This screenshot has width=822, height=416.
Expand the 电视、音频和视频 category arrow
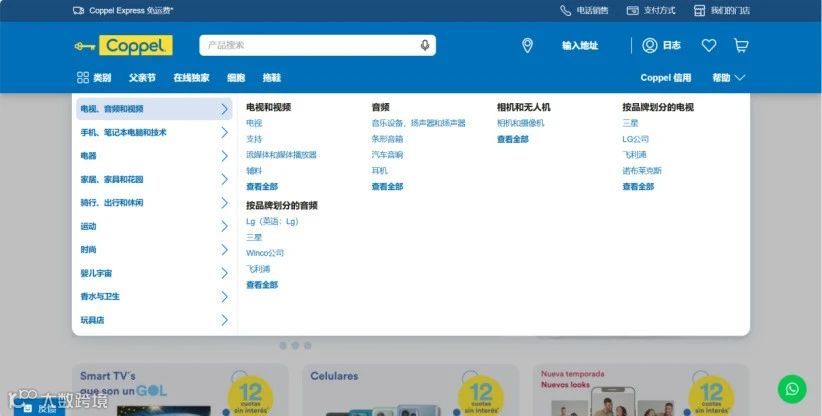click(224, 109)
